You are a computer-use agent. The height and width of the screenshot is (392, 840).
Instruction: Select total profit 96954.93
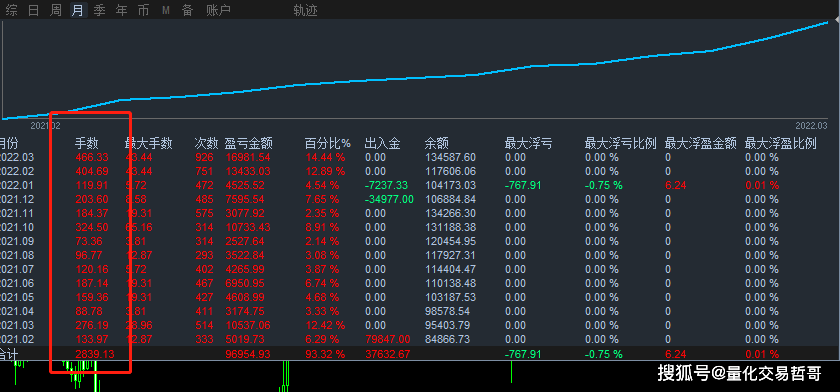pyautogui.click(x=248, y=354)
